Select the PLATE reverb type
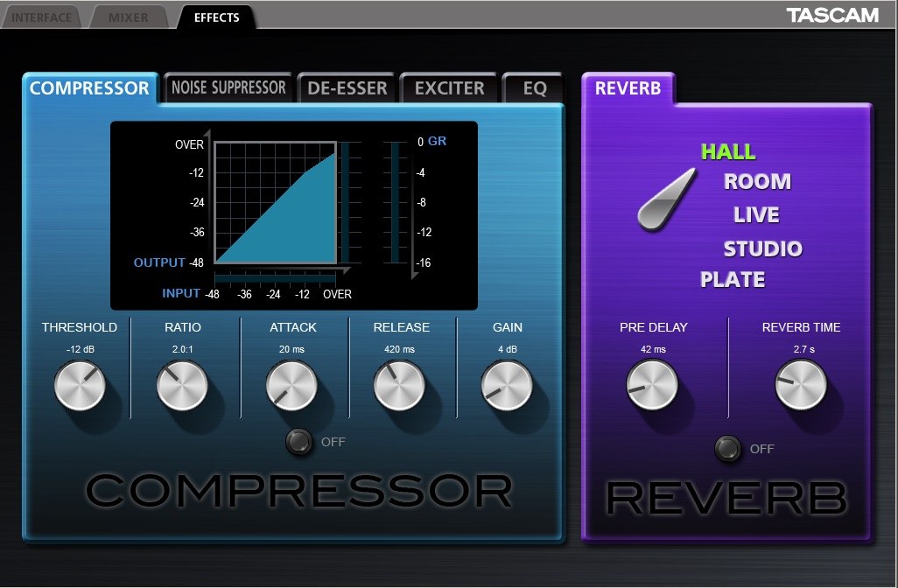 click(733, 280)
